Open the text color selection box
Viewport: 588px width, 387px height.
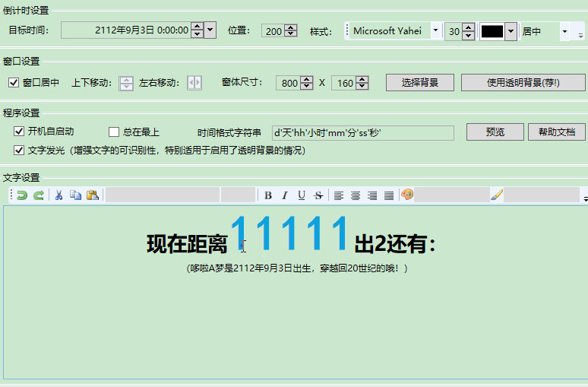tap(452, 195)
